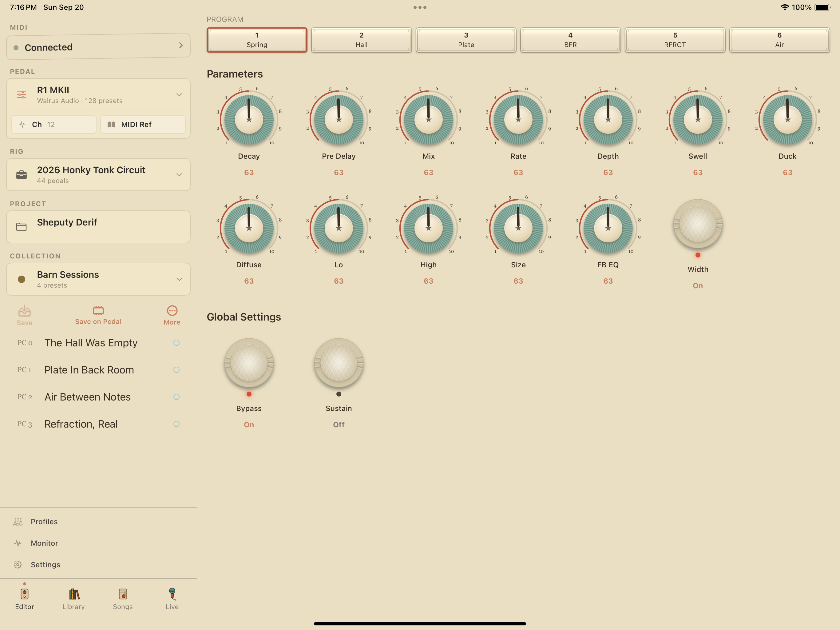The height and width of the screenshot is (630, 840).
Task: Click the Ch 12 channel field
Action: tap(53, 125)
